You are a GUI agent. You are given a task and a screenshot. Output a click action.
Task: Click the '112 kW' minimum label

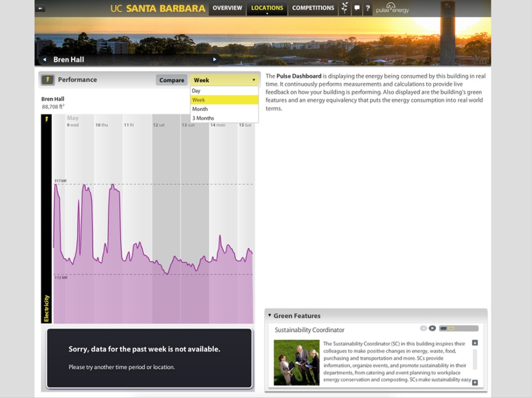click(x=61, y=278)
